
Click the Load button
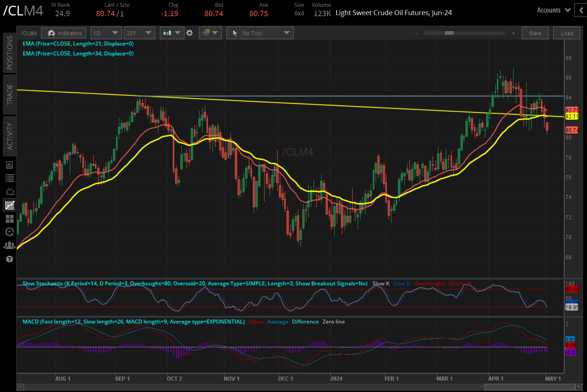[567, 33]
